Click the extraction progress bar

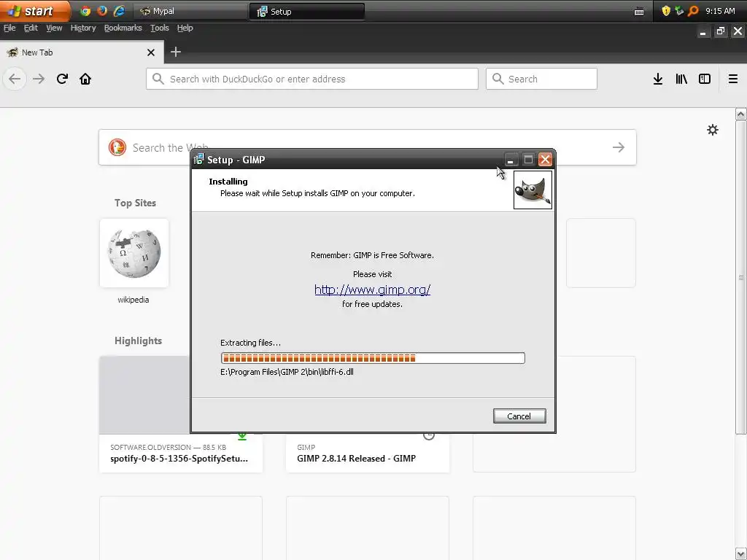373,358
